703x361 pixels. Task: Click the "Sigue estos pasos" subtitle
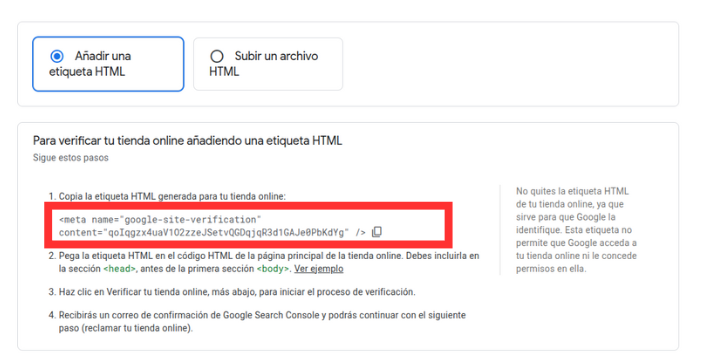tap(71, 158)
